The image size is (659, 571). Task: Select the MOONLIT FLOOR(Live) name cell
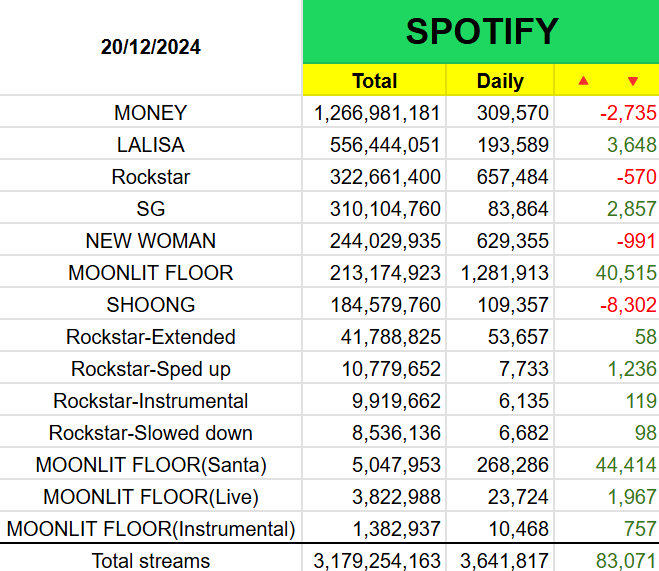coord(150,497)
